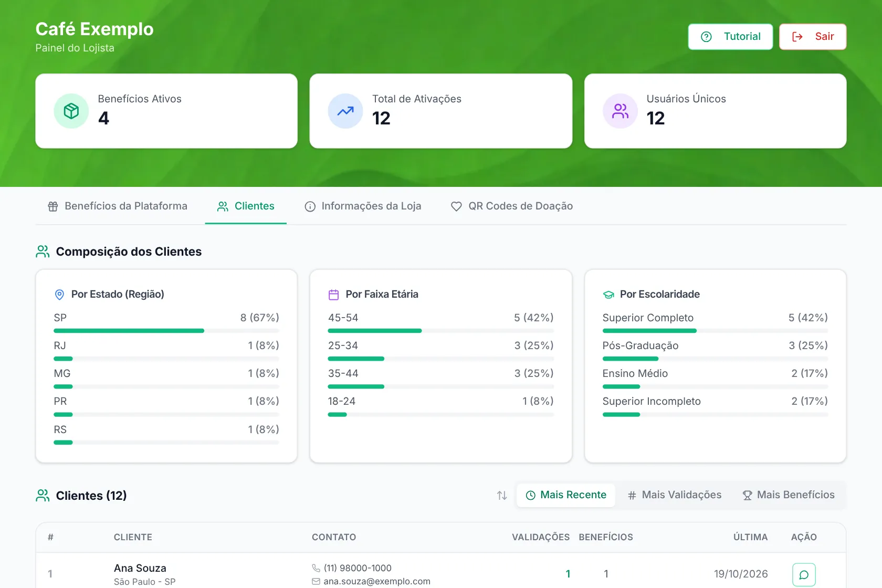
Task: Log out with the Sair button
Action: point(813,37)
